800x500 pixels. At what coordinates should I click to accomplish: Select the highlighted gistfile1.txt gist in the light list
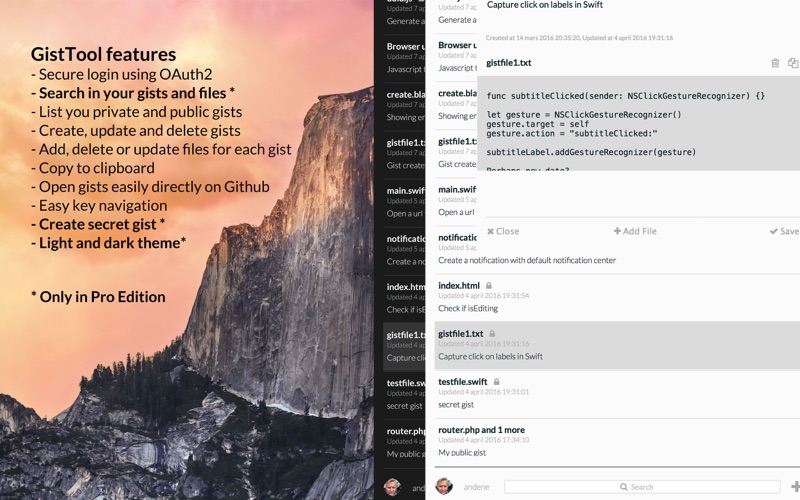(x=617, y=345)
